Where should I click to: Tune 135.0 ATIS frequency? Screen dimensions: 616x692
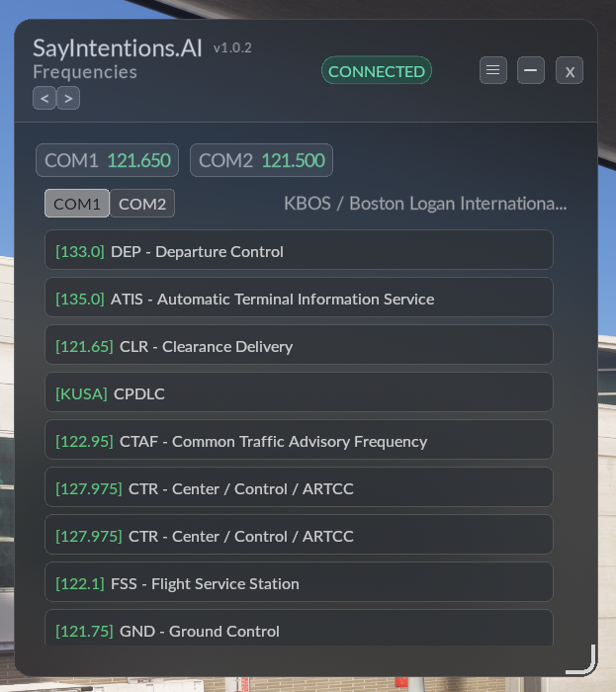click(x=299, y=298)
